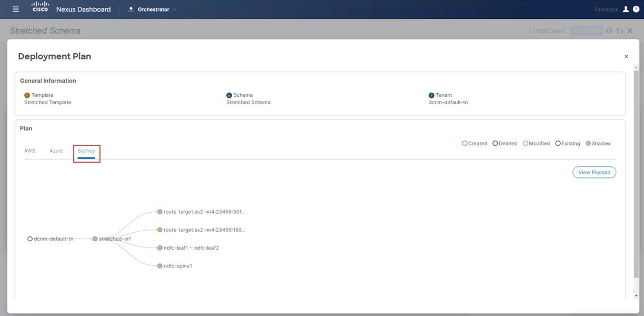Click the General Information heading

(48, 81)
